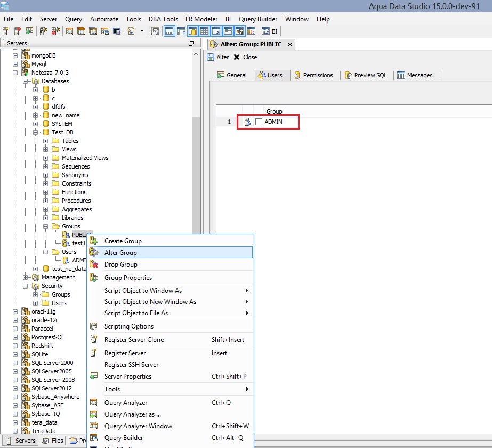Screen dimensions: 492x448
Task: Close the Alter: Group: PUBLIC tab
Action: point(290,45)
